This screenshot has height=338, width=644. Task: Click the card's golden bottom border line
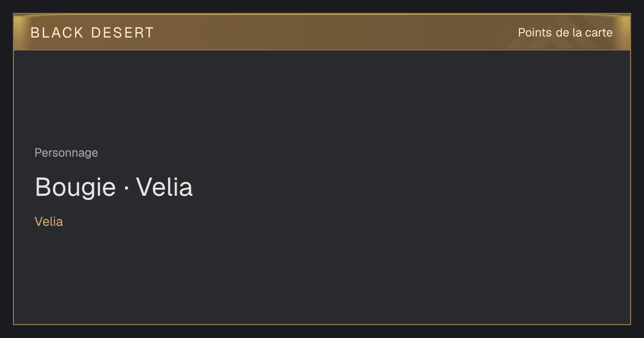tap(322, 325)
